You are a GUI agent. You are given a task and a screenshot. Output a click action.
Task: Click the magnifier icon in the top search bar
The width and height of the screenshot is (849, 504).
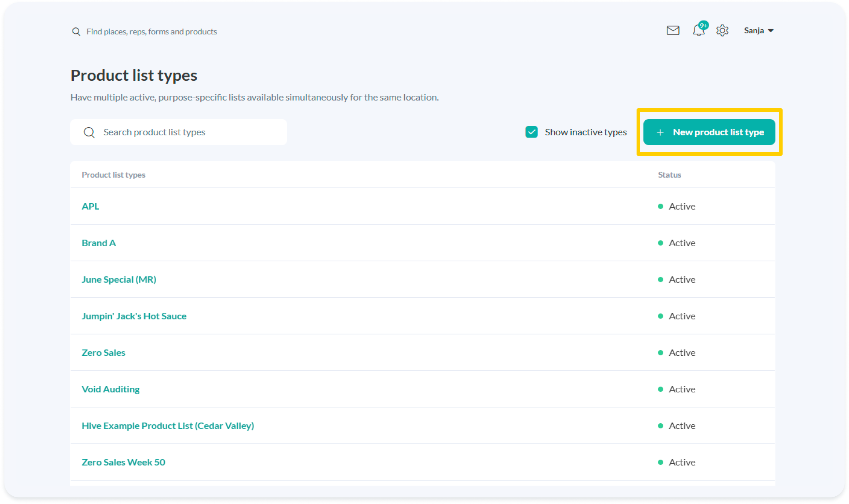click(x=76, y=31)
